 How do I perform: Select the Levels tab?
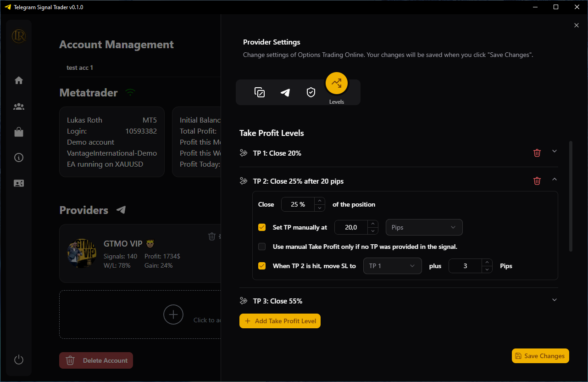337,84
